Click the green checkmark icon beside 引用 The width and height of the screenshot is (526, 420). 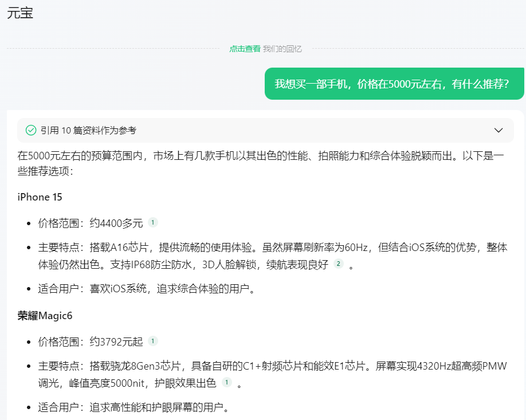[x=31, y=130]
